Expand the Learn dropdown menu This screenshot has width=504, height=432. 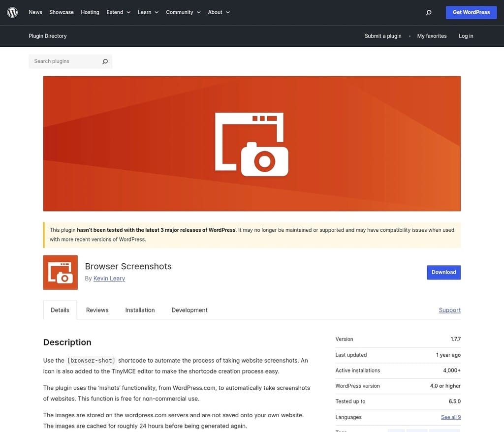[148, 12]
